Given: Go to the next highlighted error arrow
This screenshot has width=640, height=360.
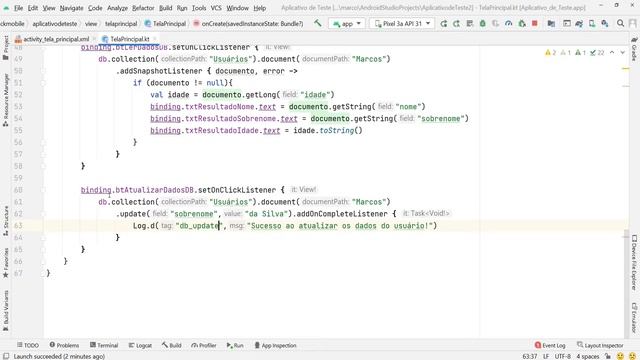Looking at the screenshot, I should (622, 53).
